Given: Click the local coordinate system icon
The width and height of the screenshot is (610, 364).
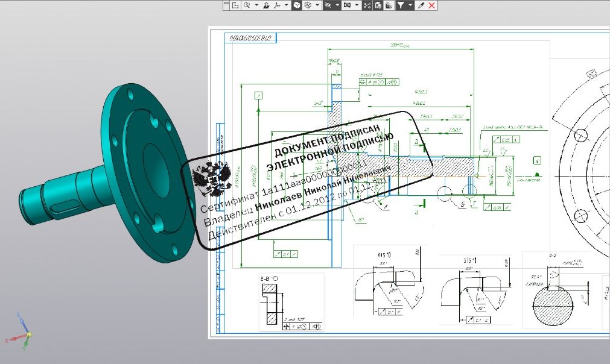Looking at the screenshot, I should point(235,5).
